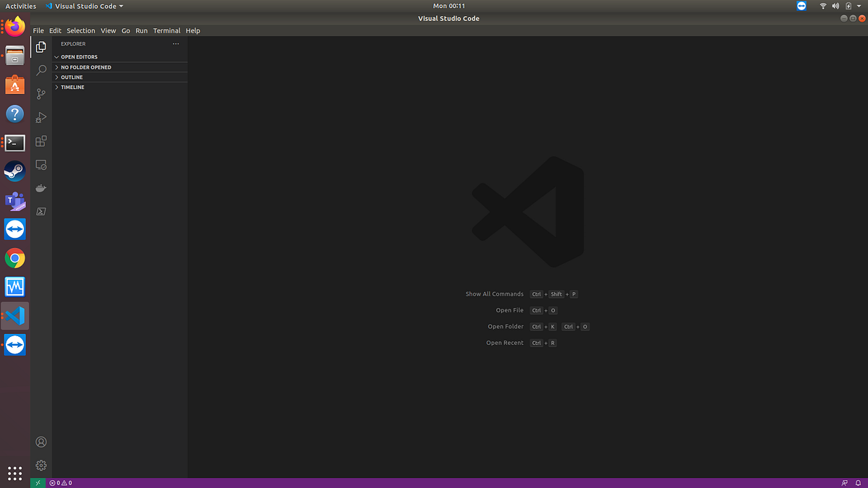The height and width of the screenshot is (488, 868).
Task: Click the Open Recent shortcut entry
Action: [x=504, y=342]
